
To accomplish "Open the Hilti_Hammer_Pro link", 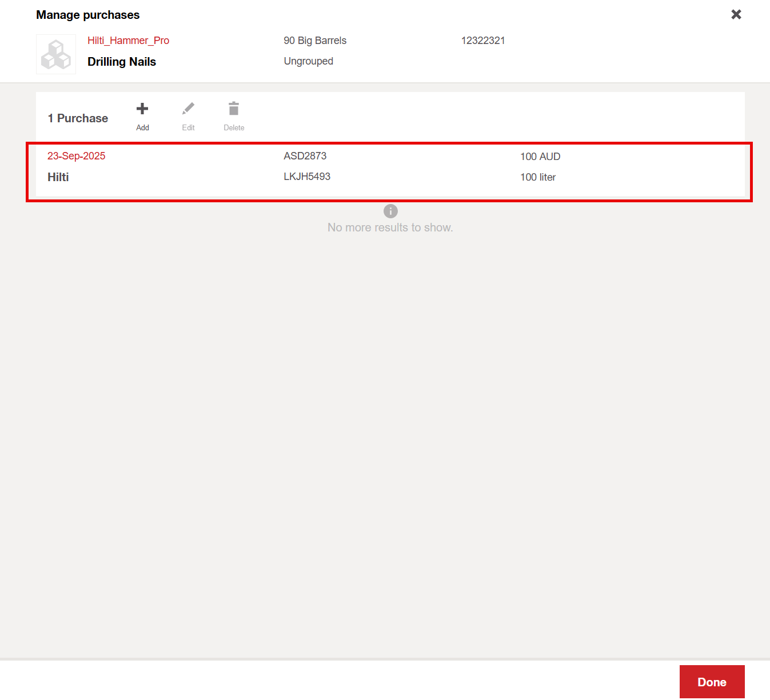I will 128,41.
